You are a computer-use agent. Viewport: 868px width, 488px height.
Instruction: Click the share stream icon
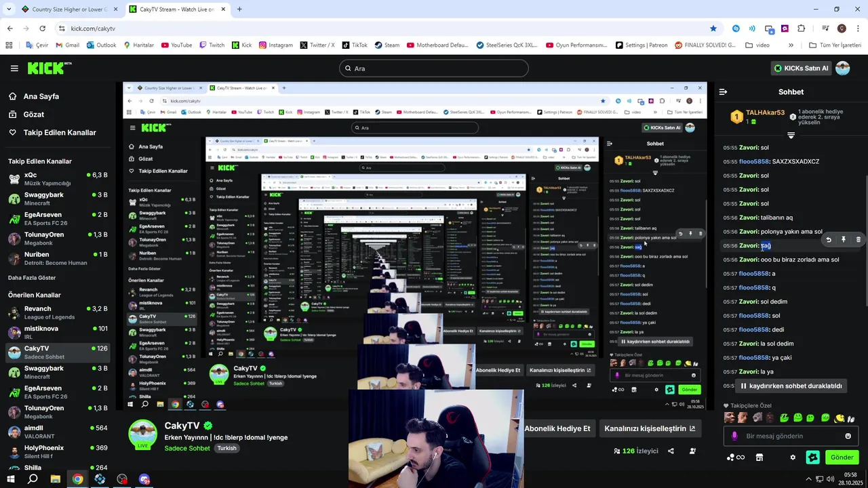coord(671,451)
